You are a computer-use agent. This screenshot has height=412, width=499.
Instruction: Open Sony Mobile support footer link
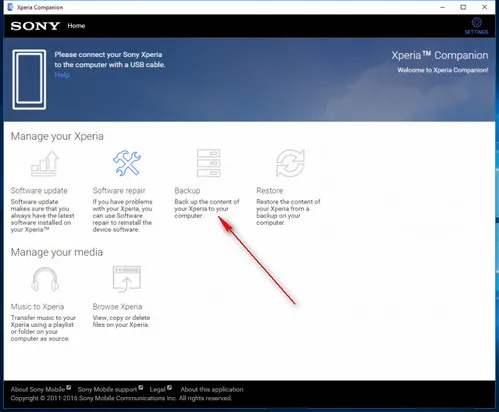(x=110, y=389)
